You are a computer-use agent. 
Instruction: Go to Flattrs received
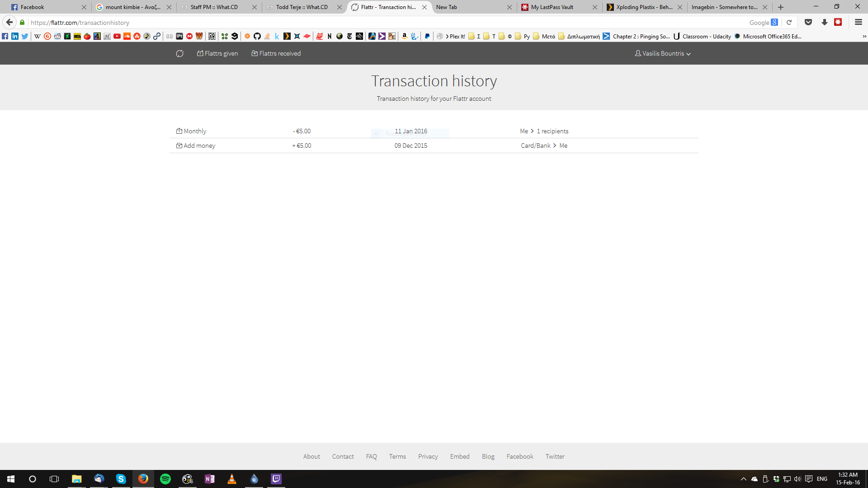pos(276,53)
